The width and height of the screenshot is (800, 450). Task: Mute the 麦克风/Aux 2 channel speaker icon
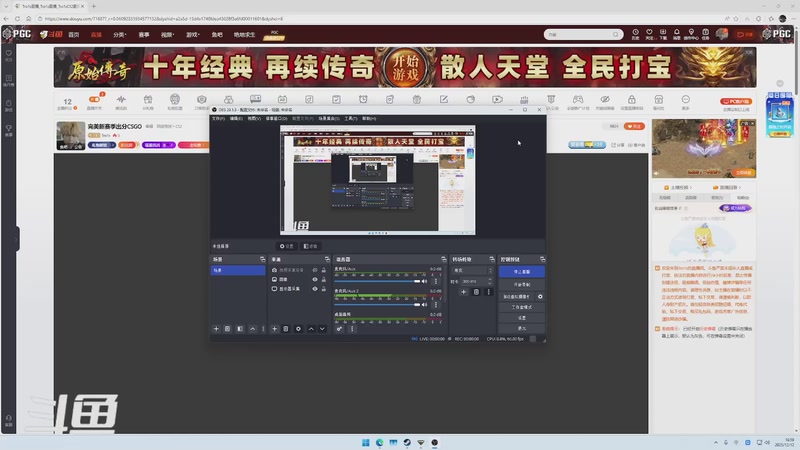coord(424,305)
